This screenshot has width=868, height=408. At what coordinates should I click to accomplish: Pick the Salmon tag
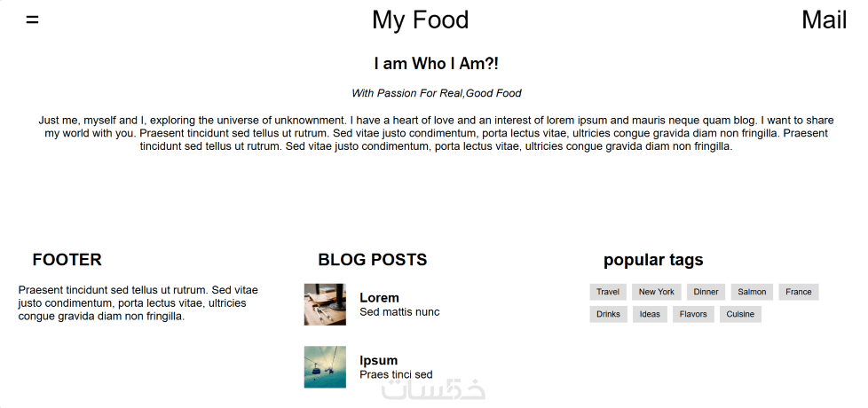tap(752, 292)
